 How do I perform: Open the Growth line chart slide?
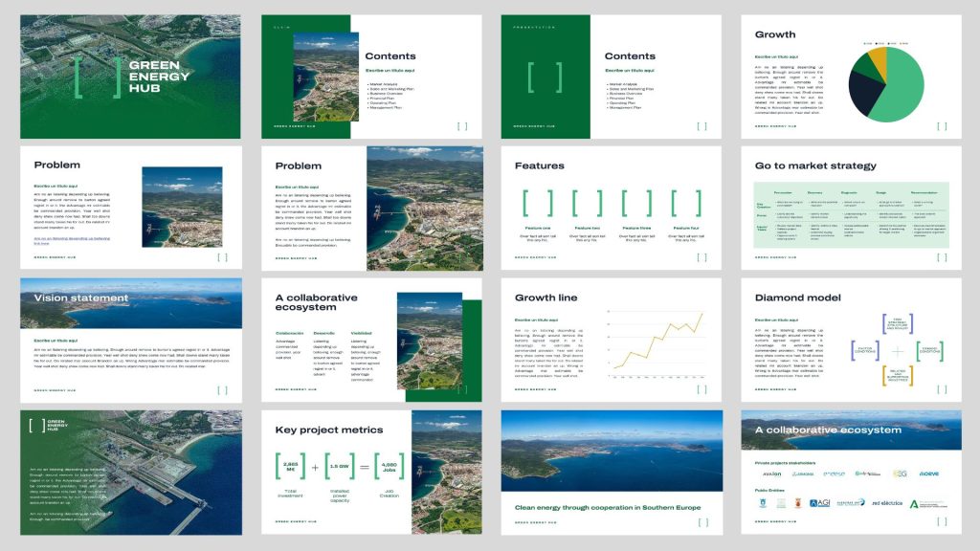point(611,340)
